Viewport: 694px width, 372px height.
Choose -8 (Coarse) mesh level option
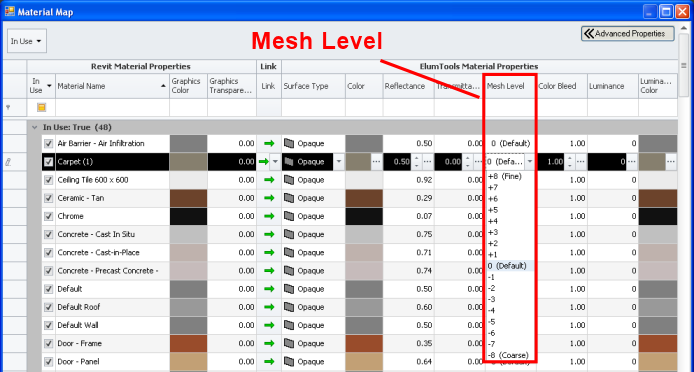point(508,356)
